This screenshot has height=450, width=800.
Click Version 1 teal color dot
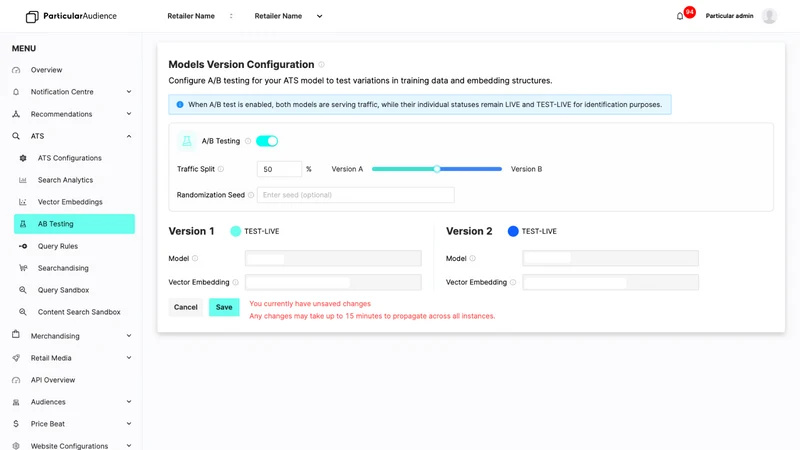click(x=235, y=231)
